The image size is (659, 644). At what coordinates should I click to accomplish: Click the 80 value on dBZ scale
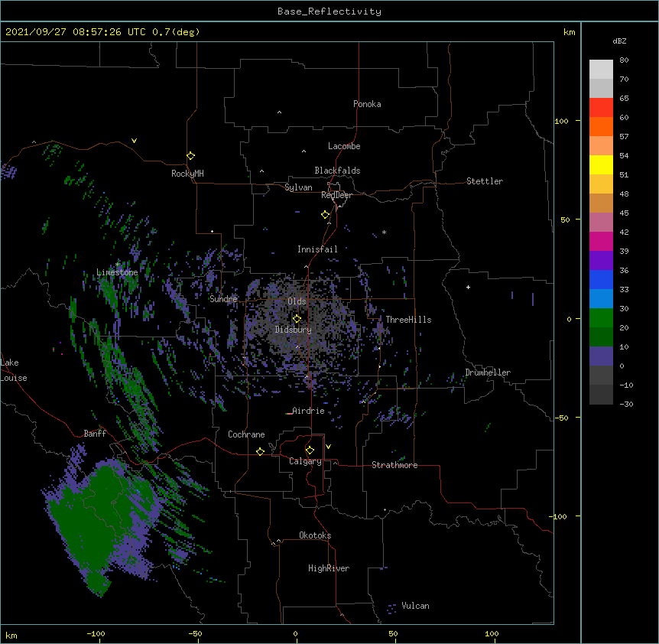coord(624,60)
